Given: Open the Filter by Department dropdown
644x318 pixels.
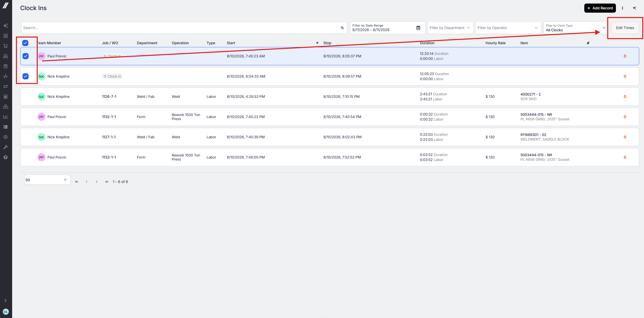Looking at the screenshot, I should coord(450,28).
